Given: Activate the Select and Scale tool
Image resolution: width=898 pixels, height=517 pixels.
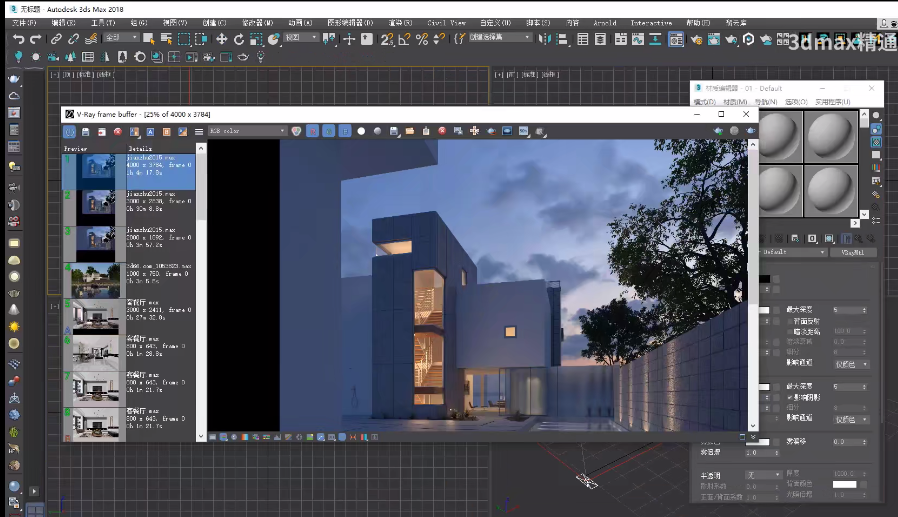Looking at the screenshot, I should (256, 39).
